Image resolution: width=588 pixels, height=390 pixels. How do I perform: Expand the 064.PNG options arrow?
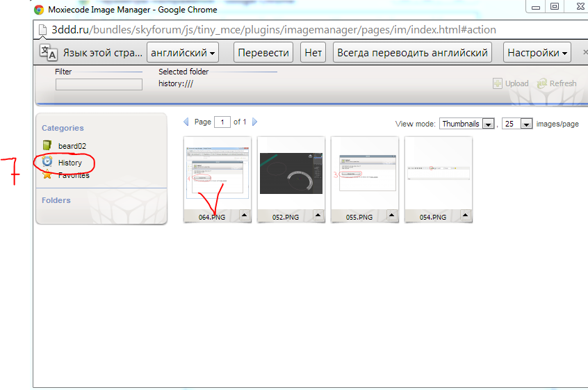coord(245,216)
